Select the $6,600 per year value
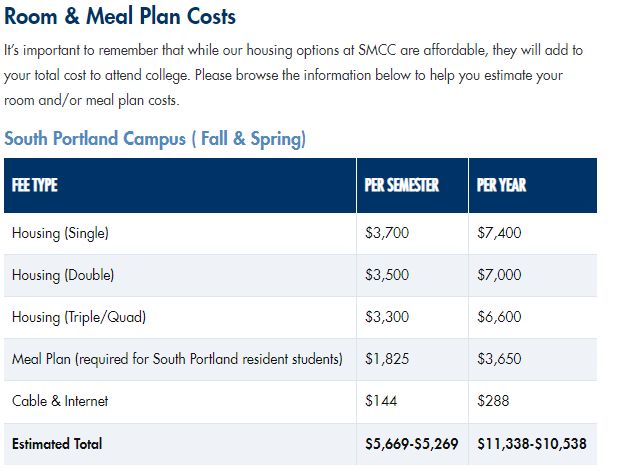The width and height of the screenshot is (624, 472). pos(499,317)
